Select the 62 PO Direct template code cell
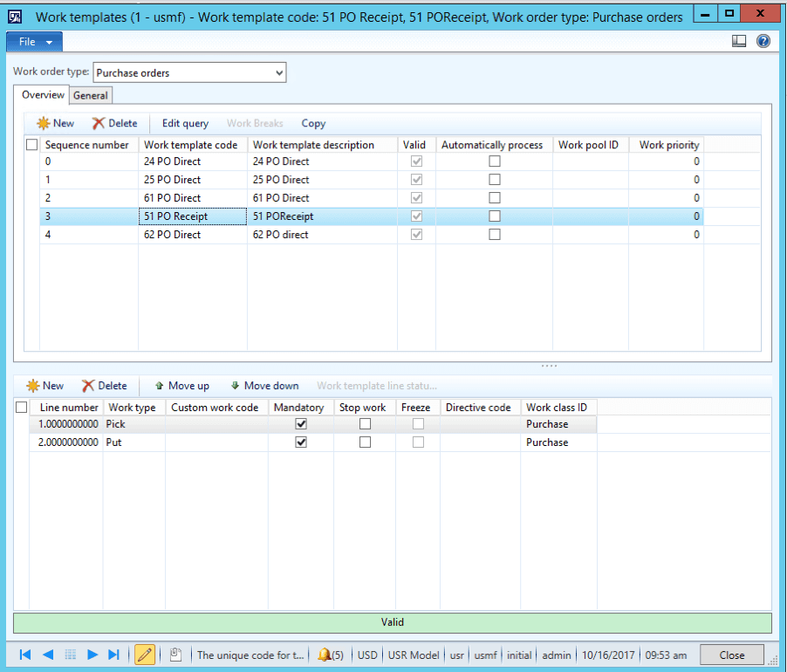Viewport: 787px width, 672px height. coord(193,235)
